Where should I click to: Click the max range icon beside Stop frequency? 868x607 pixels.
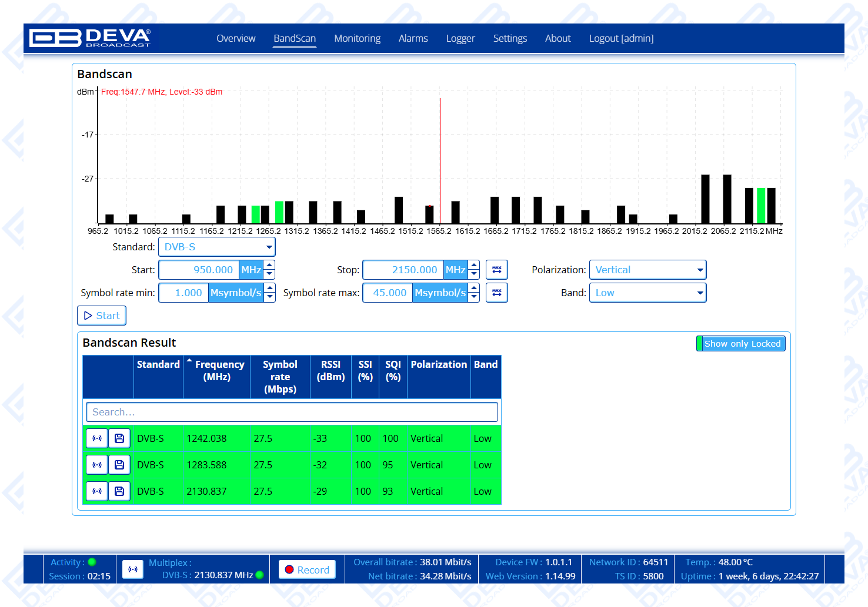coord(496,270)
